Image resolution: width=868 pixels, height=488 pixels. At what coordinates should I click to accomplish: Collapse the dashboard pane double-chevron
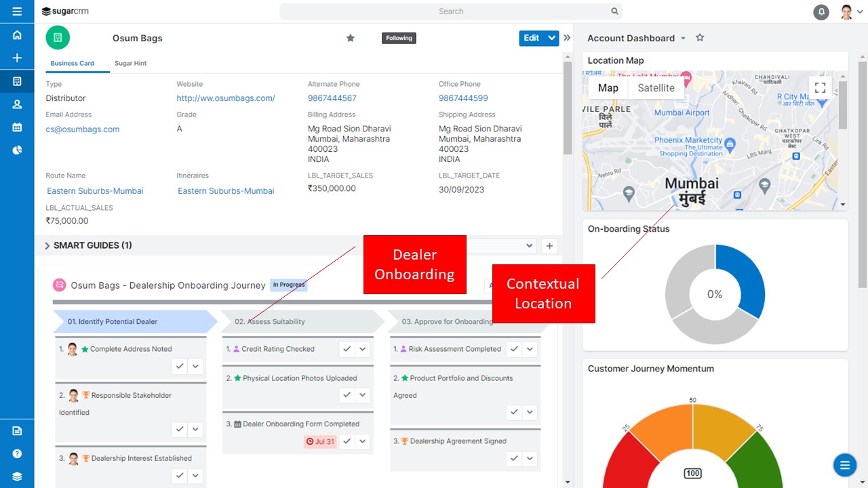click(567, 38)
